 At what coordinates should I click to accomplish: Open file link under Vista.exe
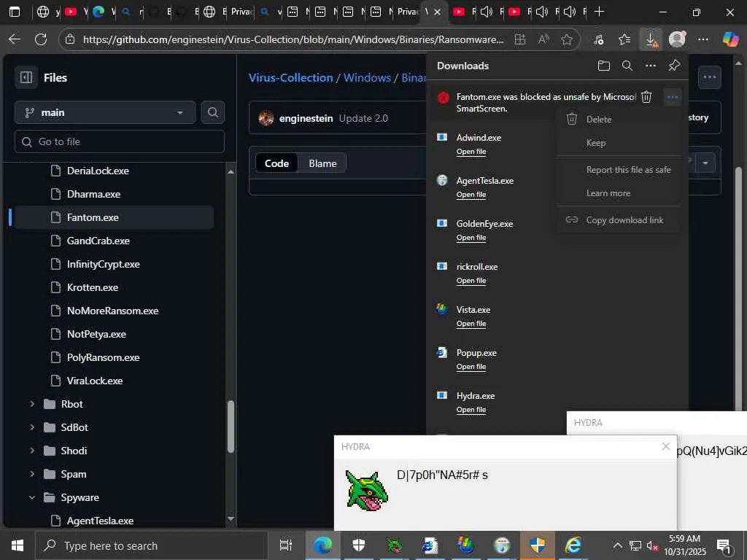click(471, 323)
